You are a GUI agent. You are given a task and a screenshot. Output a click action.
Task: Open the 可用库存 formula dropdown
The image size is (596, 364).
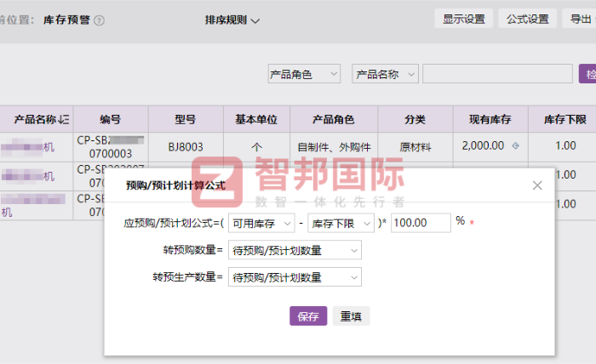click(261, 223)
